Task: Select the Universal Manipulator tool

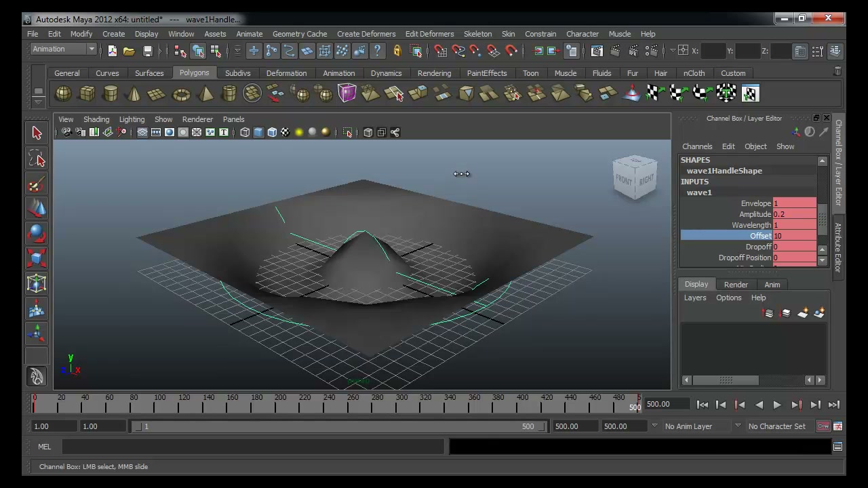Action: point(37,283)
